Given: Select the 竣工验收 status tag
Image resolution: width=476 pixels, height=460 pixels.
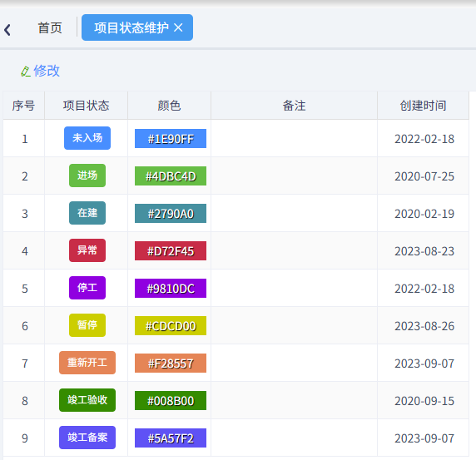Looking at the screenshot, I should pos(87,400).
